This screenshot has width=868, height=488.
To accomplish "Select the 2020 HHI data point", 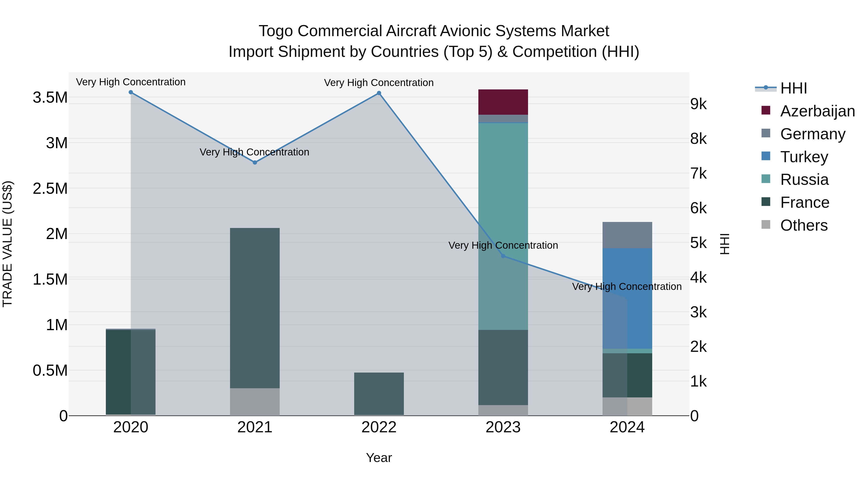I will 131,92.
